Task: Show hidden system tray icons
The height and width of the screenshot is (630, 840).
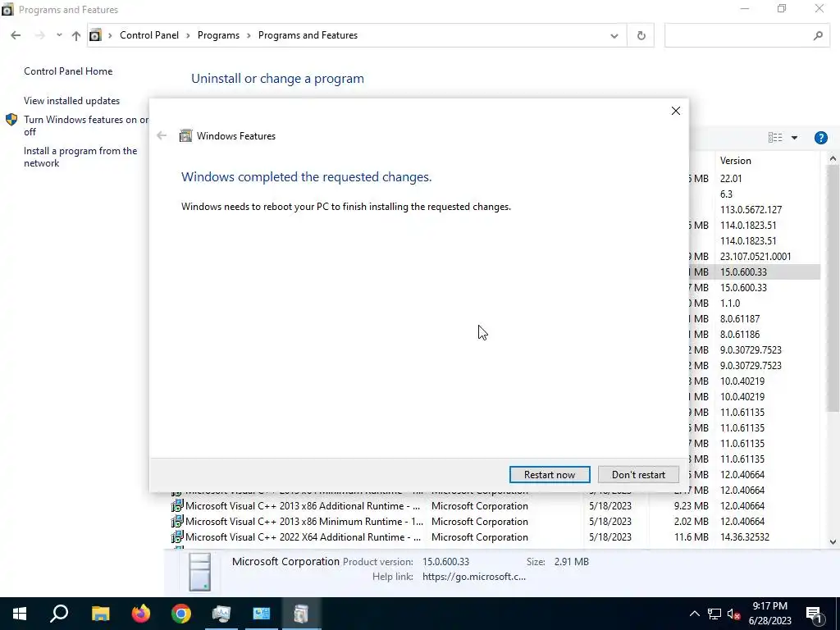Action: [x=694, y=614]
